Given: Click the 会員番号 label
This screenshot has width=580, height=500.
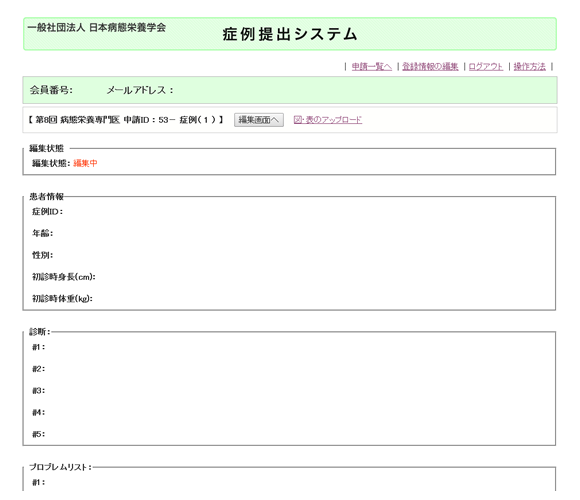Looking at the screenshot, I should (x=51, y=90).
